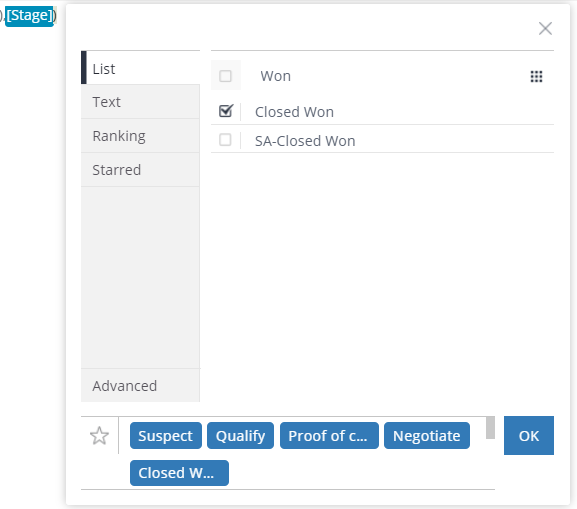Uncheck the Closed Won checkbox

coord(226,111)
